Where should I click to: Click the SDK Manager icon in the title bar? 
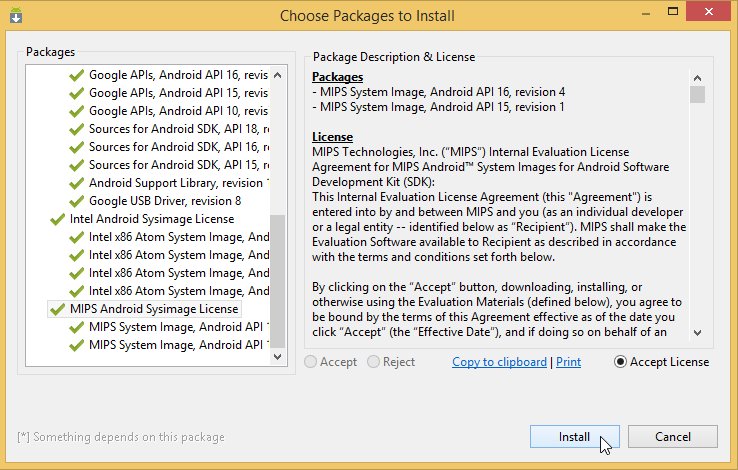click(x=16, y=16)
